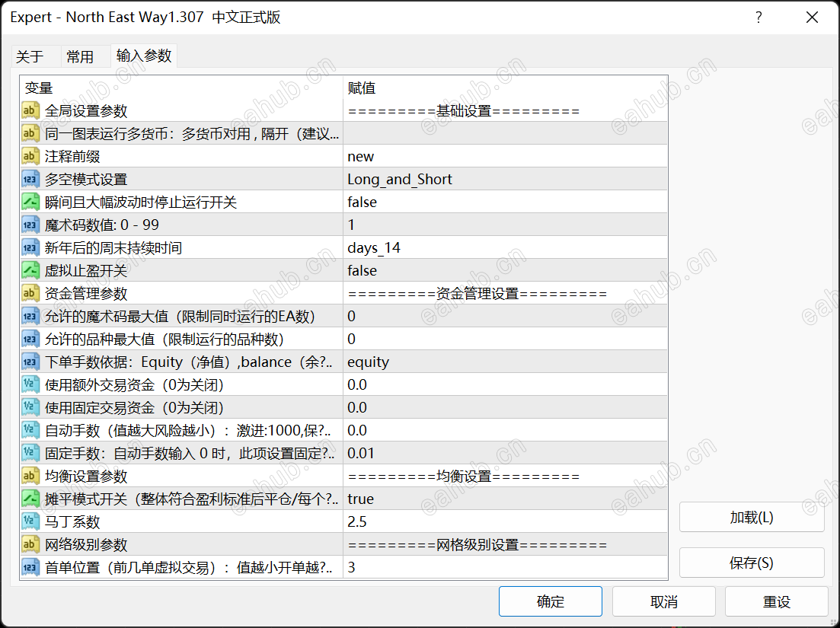This screenshot has width=840, height=628.
Task: Click the double icon beside 使用固定交易资金
Action: click(30, 407)
